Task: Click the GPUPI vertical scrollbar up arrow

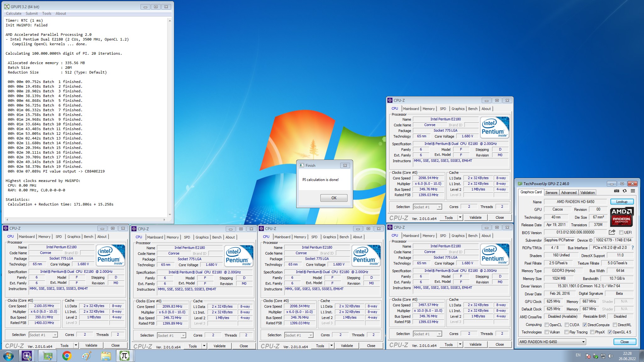Action: tap(170, 21)
